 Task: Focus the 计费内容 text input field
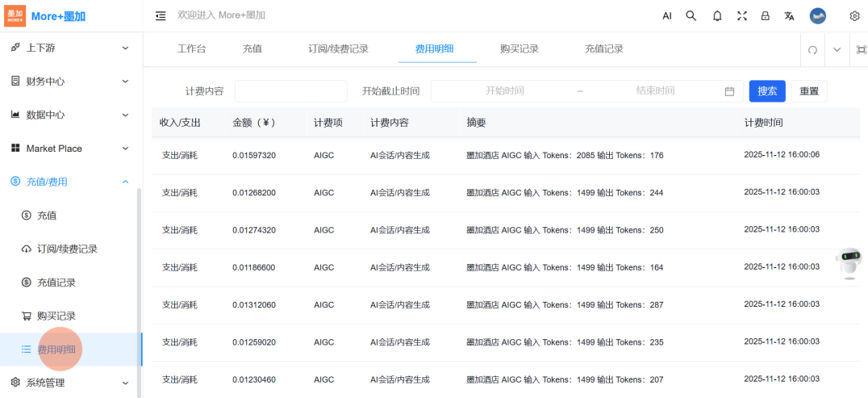[x=290, y=91]
